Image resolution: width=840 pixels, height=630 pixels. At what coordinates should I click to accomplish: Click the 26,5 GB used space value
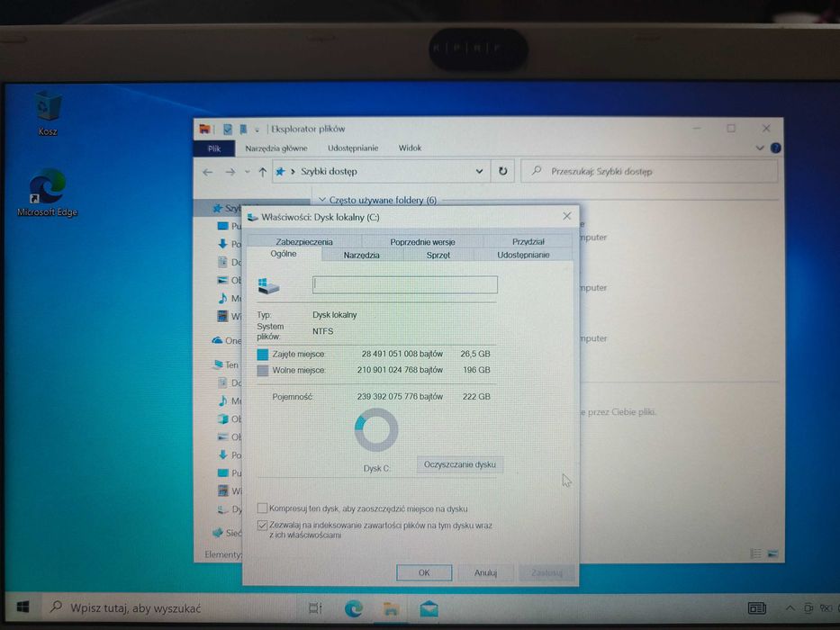(x=475, y=354)
